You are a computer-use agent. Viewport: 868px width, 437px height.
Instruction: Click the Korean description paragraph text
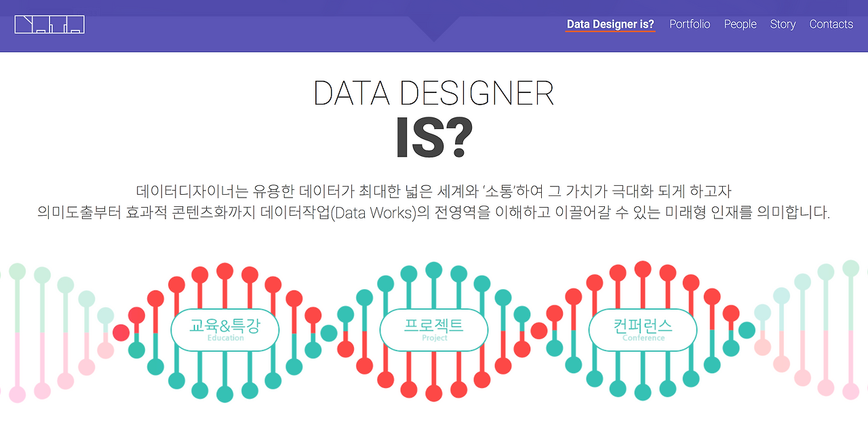pos(433,200)
